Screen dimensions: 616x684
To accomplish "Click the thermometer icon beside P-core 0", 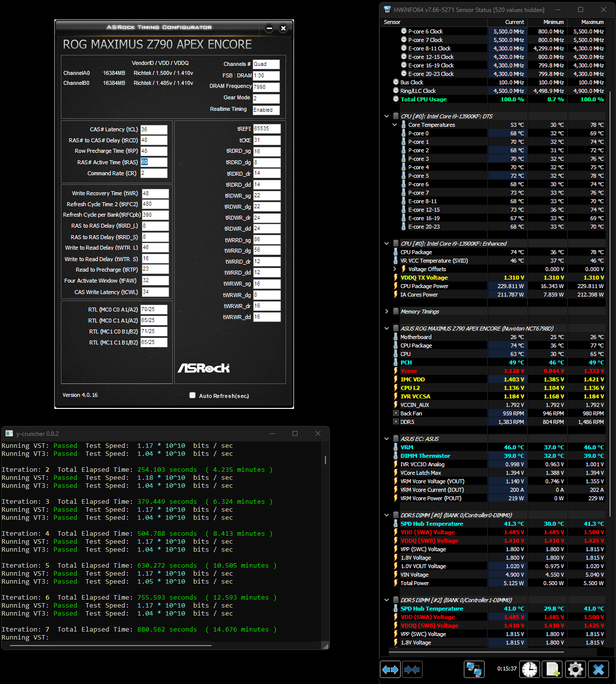I will click(x=404, y=133).
